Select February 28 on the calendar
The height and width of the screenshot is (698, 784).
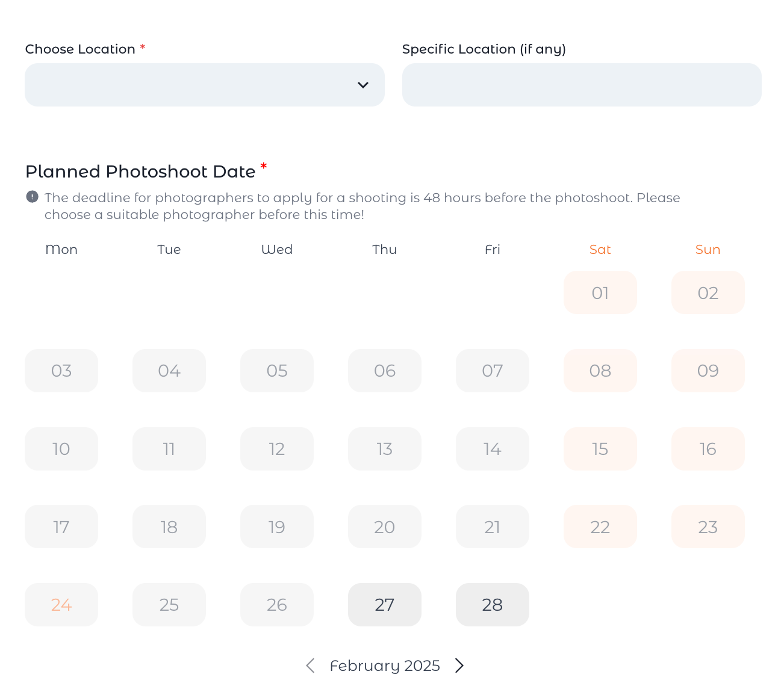493,605
